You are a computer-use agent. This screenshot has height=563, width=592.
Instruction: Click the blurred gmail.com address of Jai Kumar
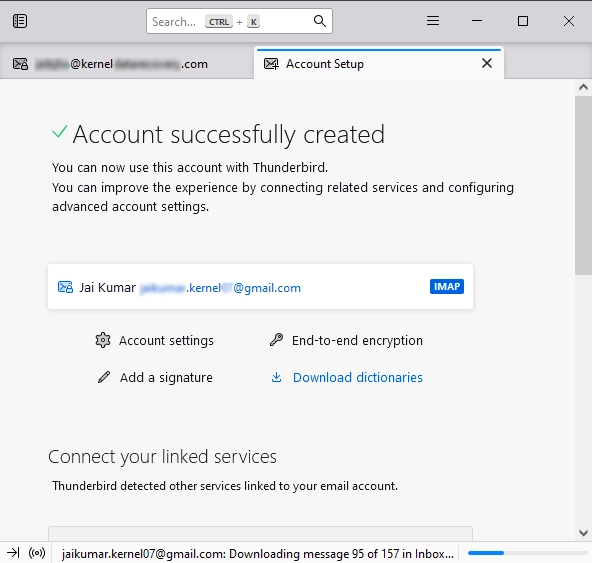click(220, 288)
